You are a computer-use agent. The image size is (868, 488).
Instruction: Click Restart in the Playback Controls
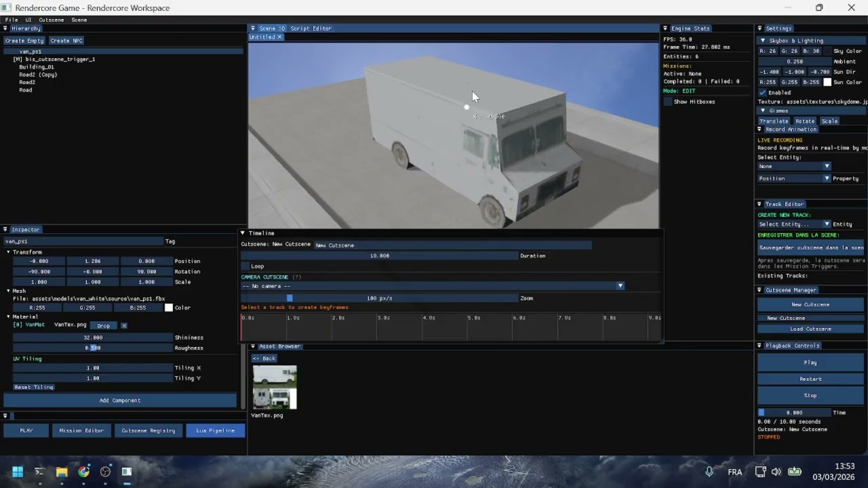point(810,379)
